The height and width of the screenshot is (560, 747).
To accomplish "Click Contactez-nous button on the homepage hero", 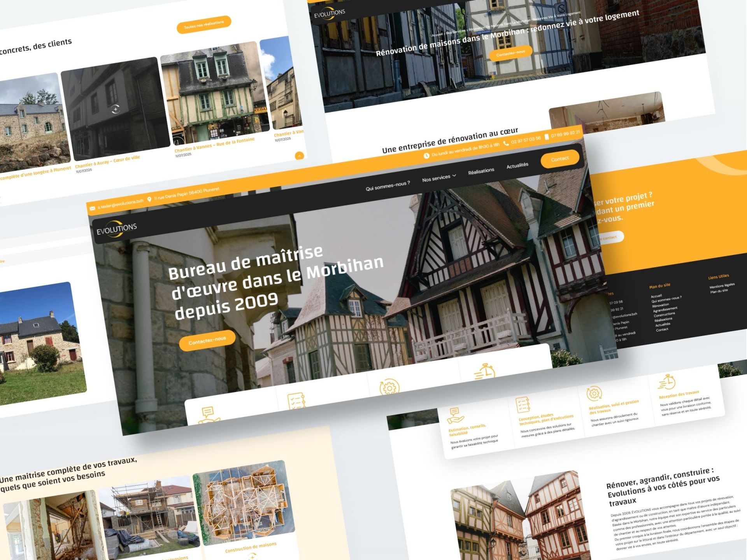I will click(207, 341).
